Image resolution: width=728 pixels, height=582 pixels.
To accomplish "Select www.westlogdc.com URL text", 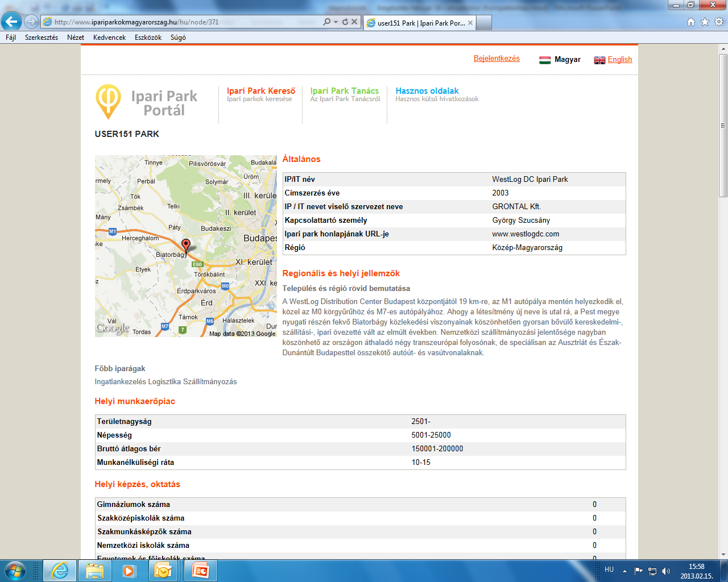I will coord(526,234).
